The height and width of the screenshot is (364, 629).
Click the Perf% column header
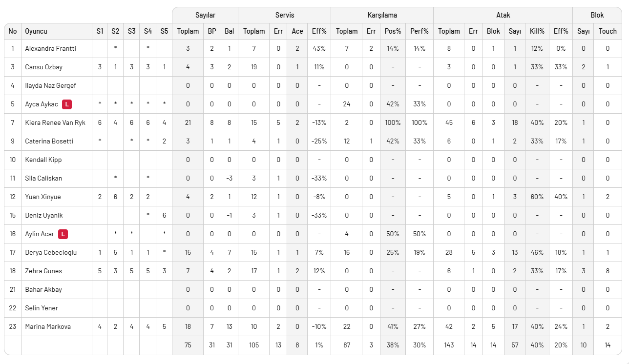point(419,31)
